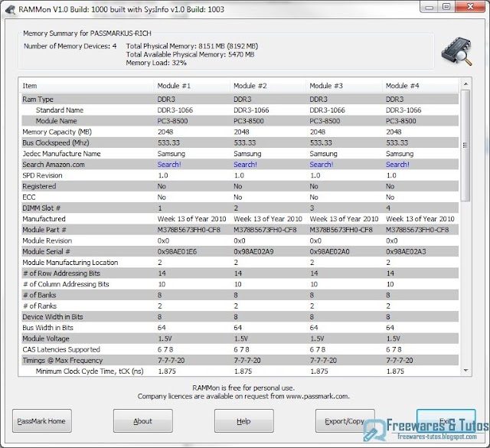Click the Module #1 column header

click(192, 86)
